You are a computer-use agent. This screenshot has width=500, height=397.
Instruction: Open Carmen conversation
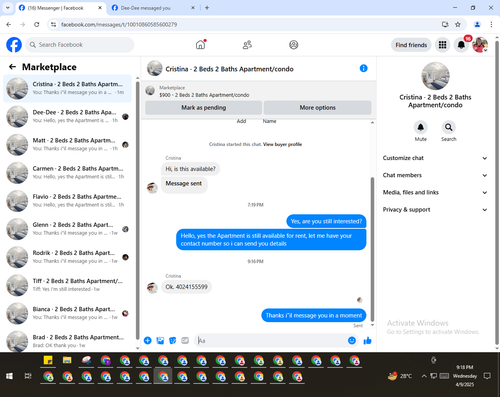(68, 172)
